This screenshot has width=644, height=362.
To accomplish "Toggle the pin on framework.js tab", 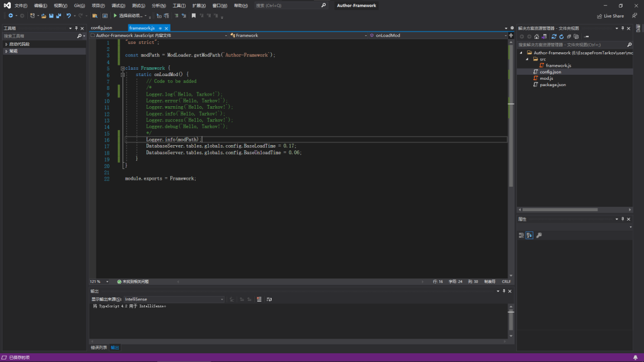I will [x=160, y=28].
